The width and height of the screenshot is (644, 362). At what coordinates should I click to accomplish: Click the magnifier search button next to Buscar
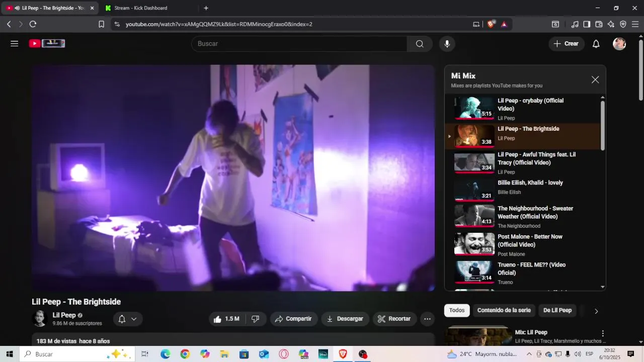pyautogui.click(x=420, y=44)
